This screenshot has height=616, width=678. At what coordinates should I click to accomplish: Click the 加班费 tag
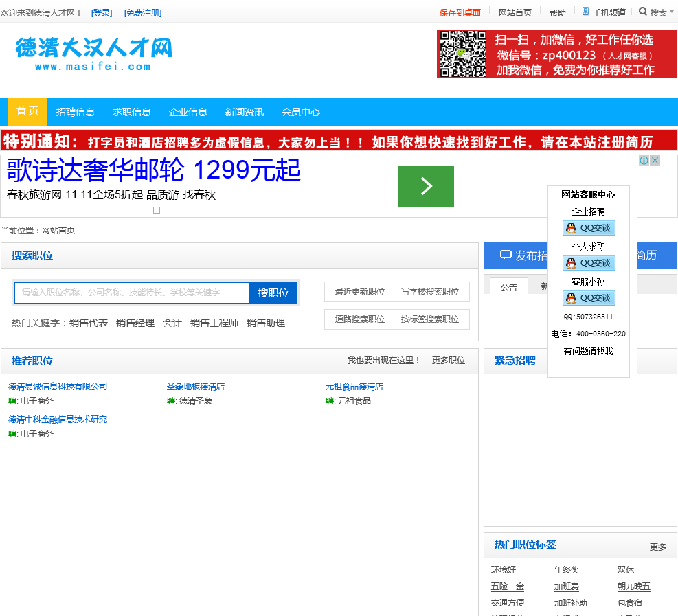tap(567, 586)
